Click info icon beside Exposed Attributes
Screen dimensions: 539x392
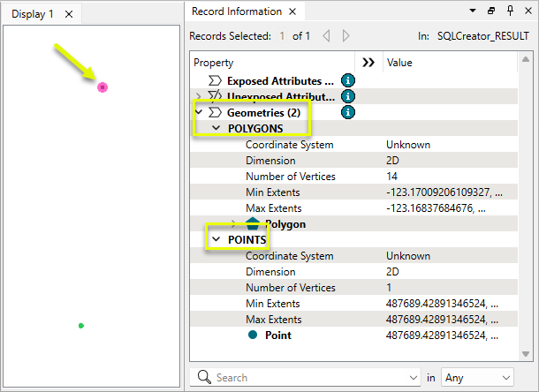[x=348, y=80]
